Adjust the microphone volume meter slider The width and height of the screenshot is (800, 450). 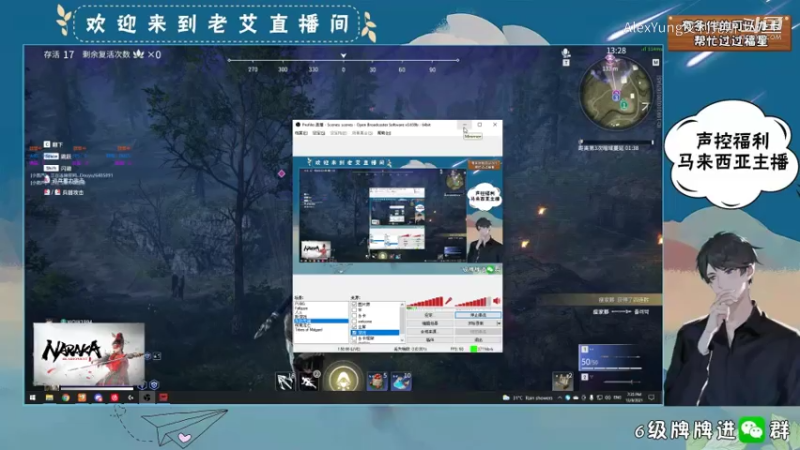tap(424, 301)
